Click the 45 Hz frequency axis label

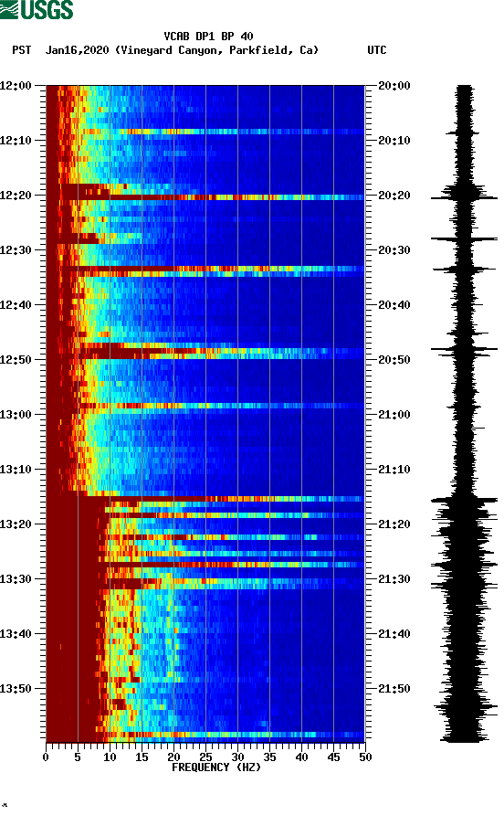pos(333,757)
